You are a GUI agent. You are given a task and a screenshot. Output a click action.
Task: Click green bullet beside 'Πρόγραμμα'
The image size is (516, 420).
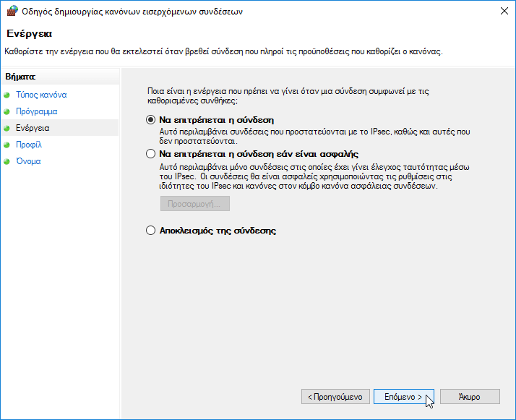(x=7, y=111)
